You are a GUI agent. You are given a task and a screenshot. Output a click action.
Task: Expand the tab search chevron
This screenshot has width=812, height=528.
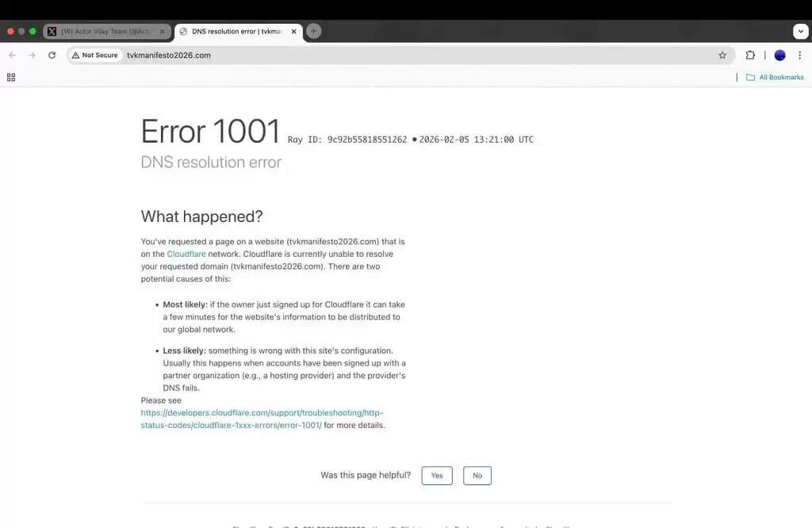(x=800, y=32)
